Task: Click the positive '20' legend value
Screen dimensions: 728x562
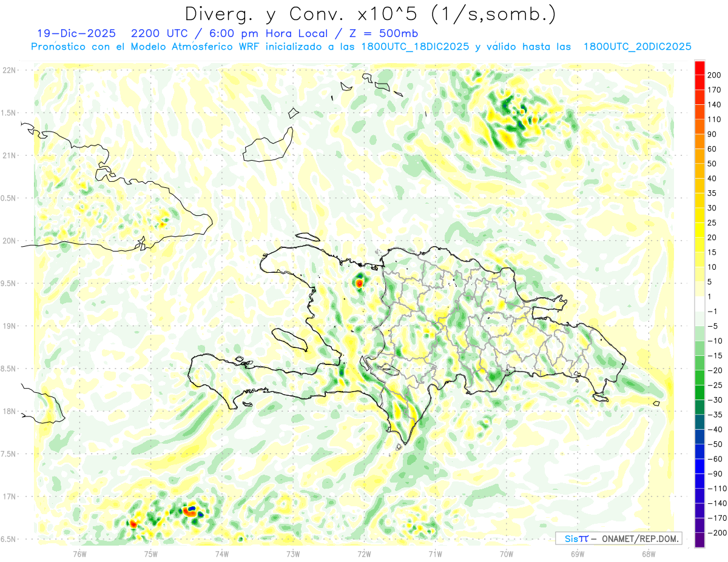Action: 712,238
